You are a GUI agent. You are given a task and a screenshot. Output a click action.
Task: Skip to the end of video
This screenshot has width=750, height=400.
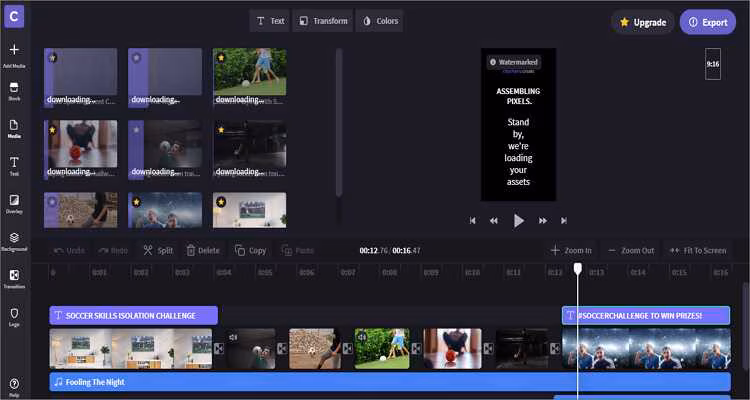(563, 221)
